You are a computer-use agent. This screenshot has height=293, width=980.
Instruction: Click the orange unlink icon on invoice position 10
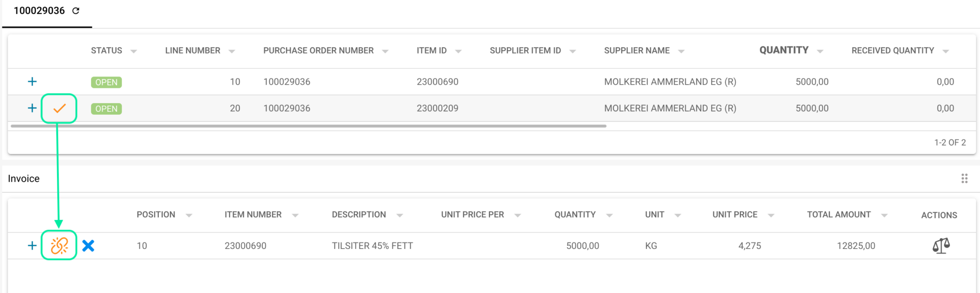click(x=58, y=245)
